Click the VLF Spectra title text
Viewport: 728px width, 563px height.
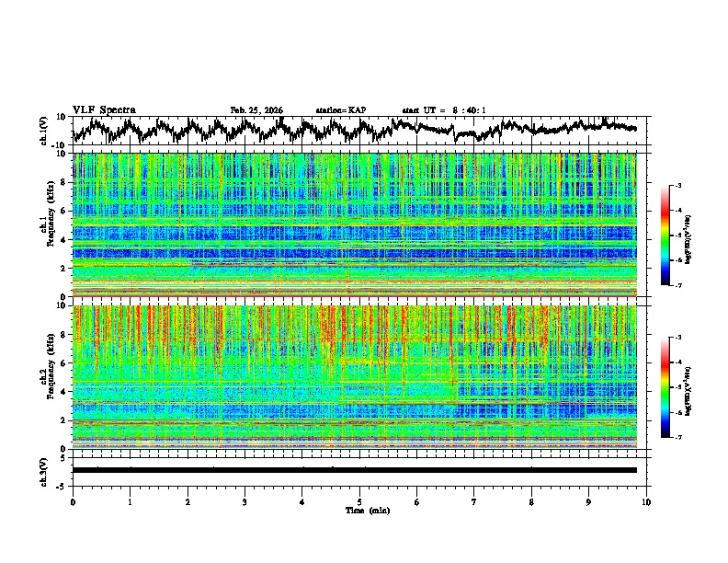coord(104,110)
